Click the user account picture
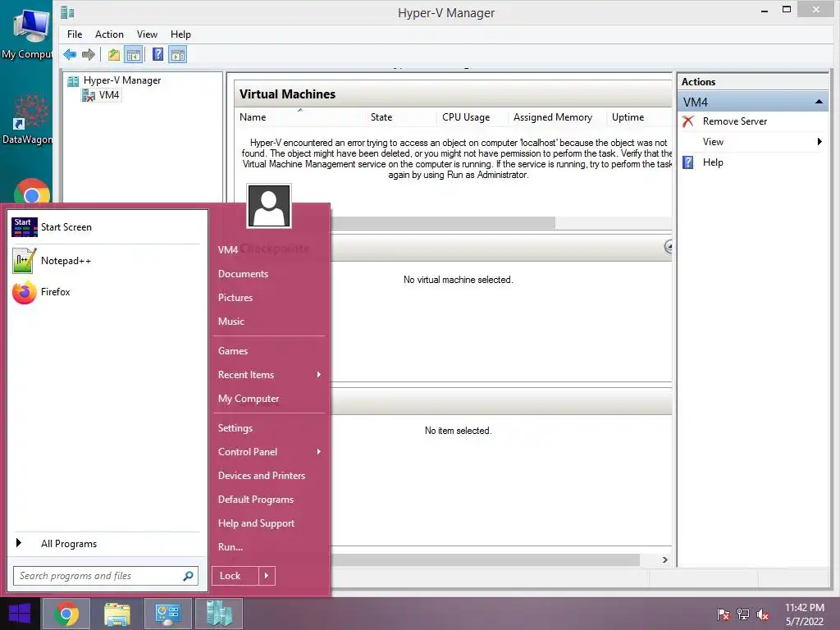 click(269, 206)
